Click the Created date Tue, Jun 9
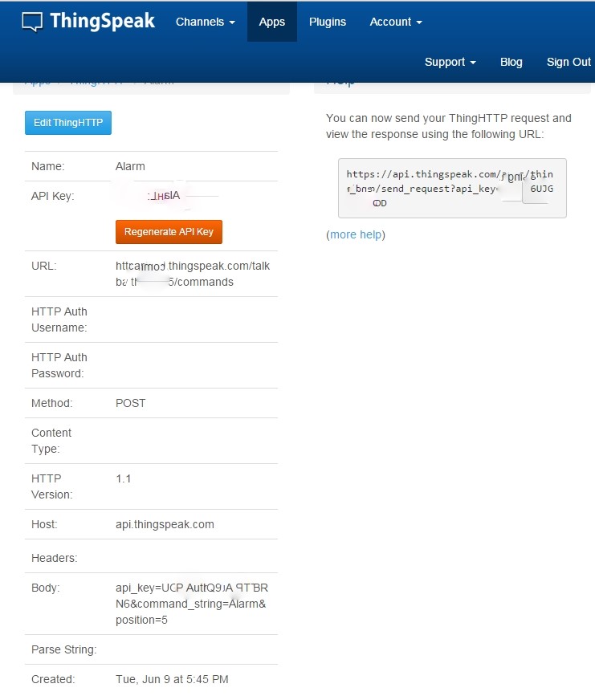Image resolution: width=595 pixels, height=700 pixels. point(172,679)
